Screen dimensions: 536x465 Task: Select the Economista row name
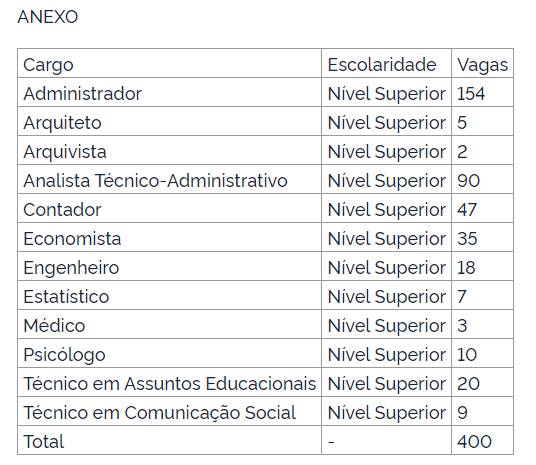click(x=72, y=239)
